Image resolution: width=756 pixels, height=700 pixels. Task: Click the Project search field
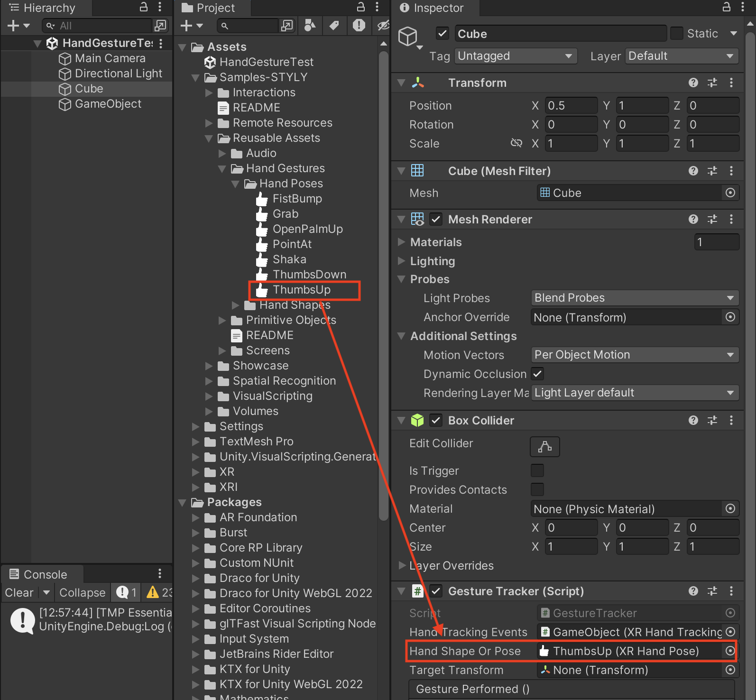[248, 26]
